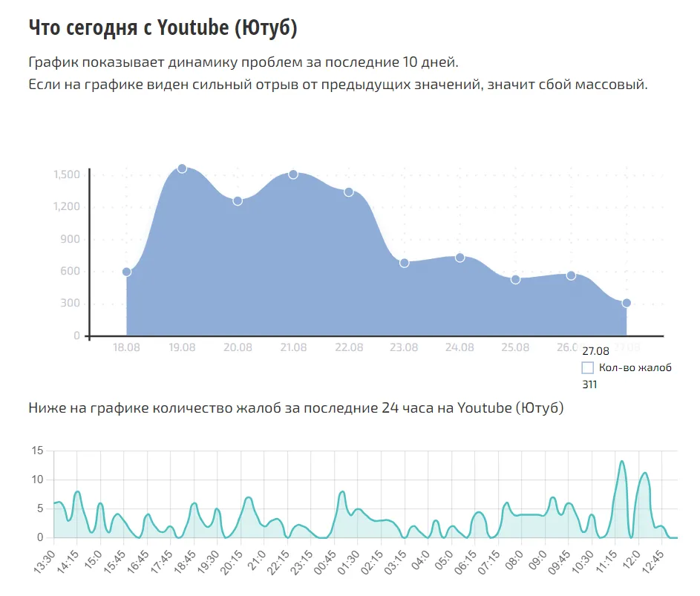Click the 12:45 time label
Screen dimensions: 700x596
(x=652, y=562)
